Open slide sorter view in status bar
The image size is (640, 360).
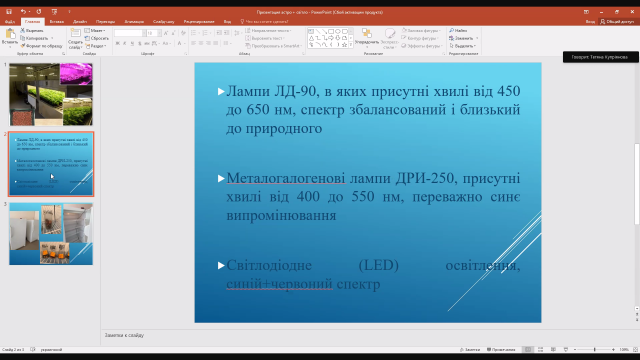[540, 350]
